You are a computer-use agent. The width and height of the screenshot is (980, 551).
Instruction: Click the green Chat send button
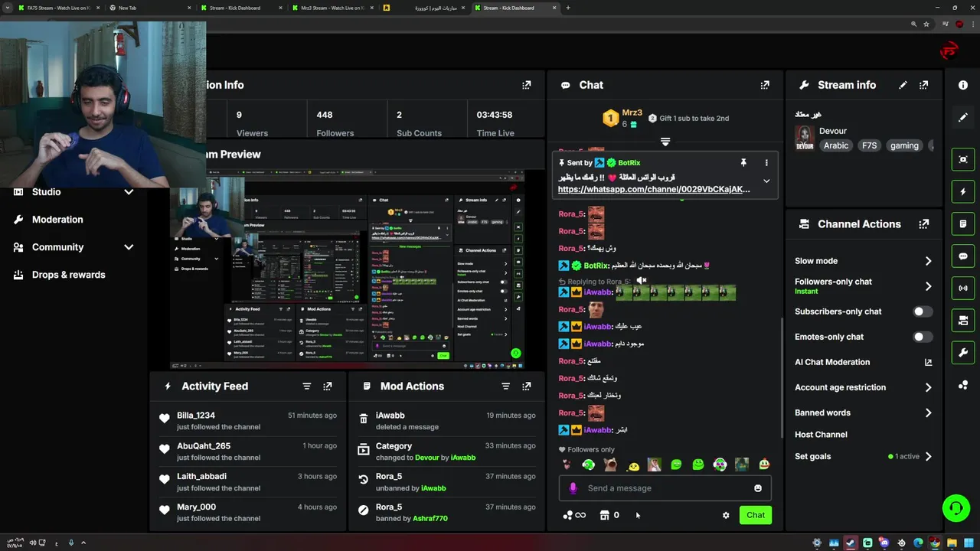[756, 515]
